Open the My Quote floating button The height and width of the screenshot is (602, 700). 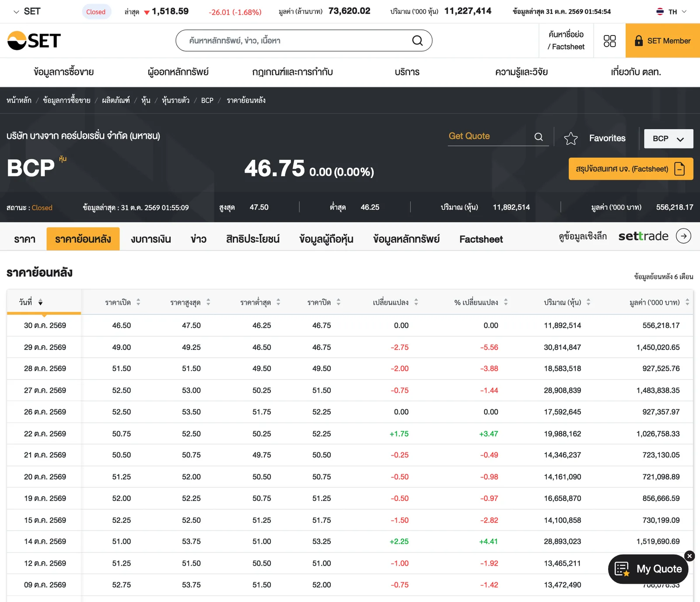click(x=648, y=569)
